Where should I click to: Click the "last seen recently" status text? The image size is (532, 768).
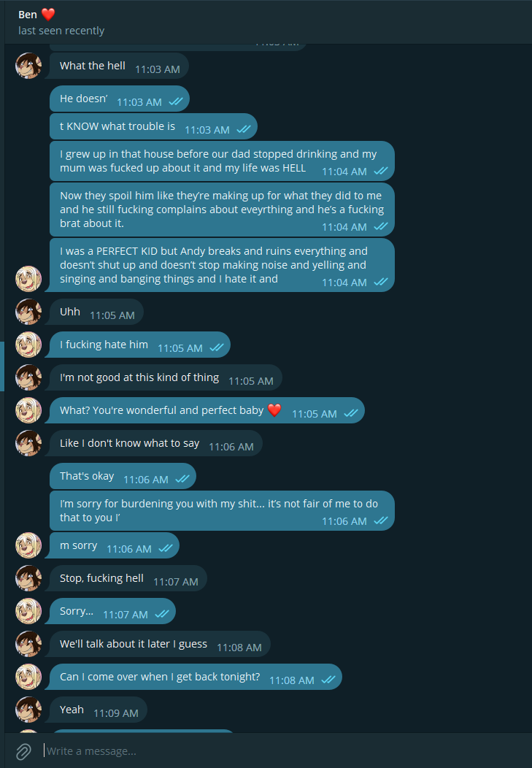pyautogui.click(x=61, y=31)
